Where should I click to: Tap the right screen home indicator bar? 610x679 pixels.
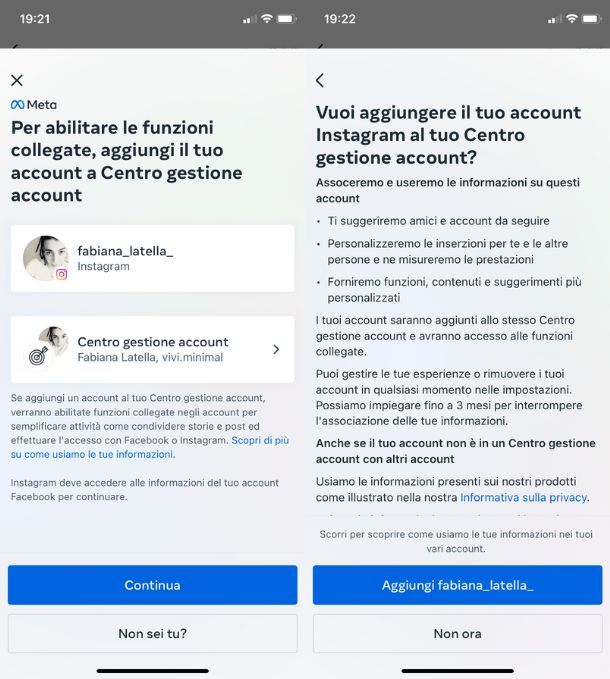457,671
